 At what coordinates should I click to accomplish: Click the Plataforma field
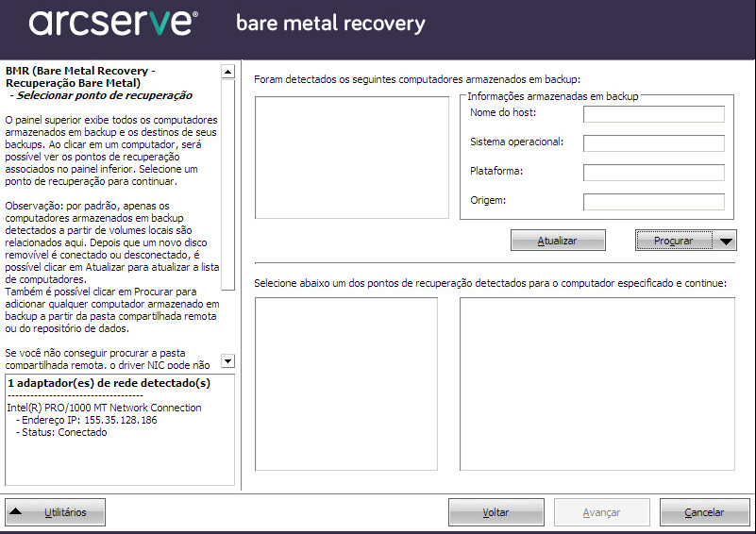point(654,173)
